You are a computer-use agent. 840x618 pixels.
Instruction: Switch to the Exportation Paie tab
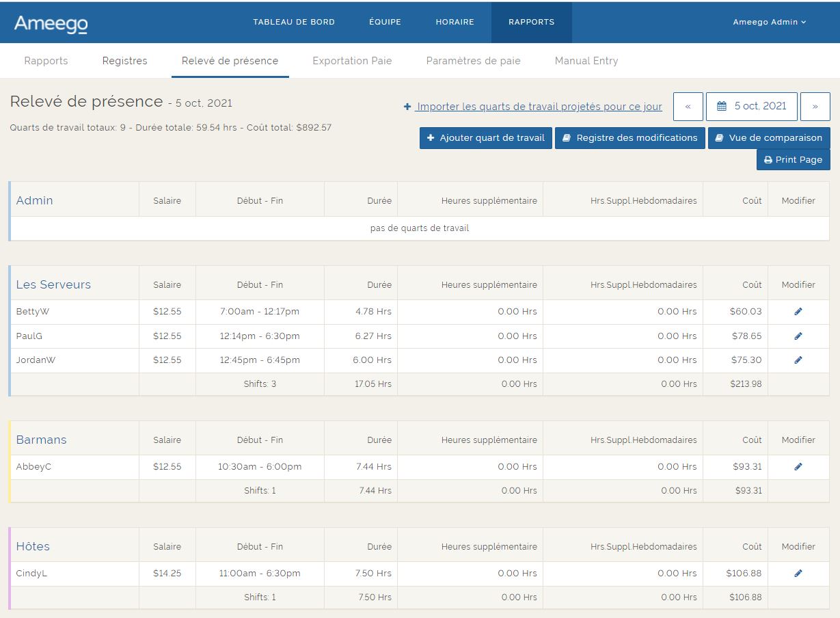pos(352,61)
